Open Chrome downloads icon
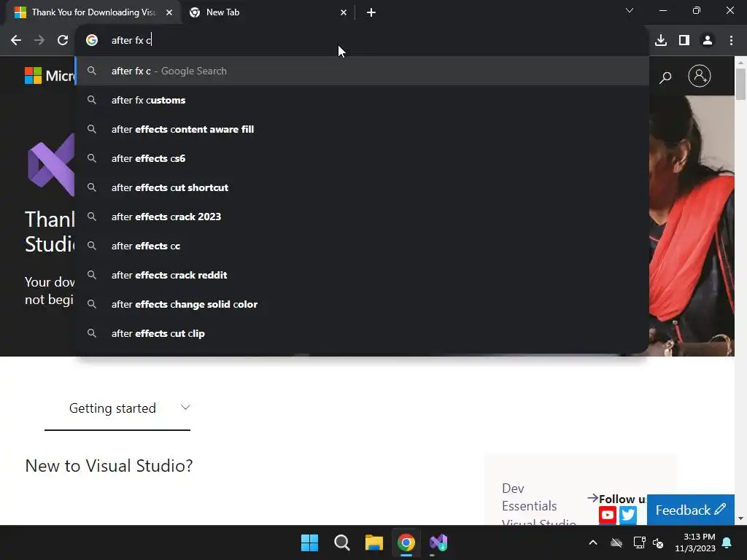The height and width of the screenshot is (560, 747). (661, 41)
